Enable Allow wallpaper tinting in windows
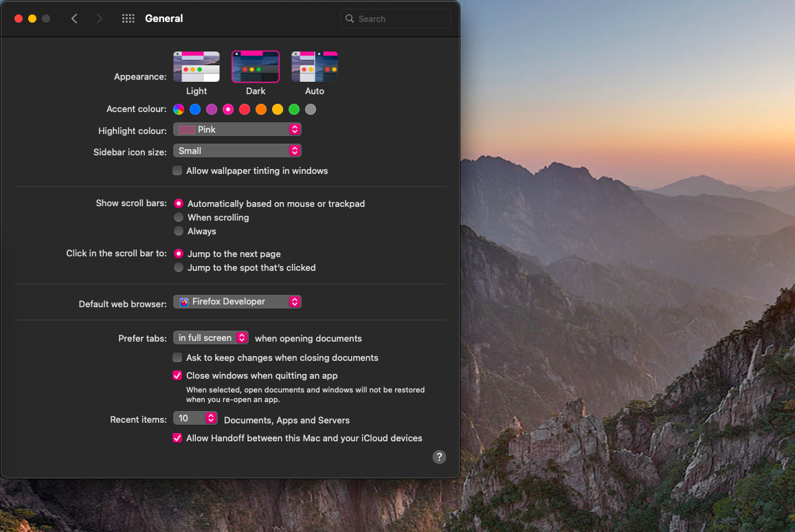Screen dimensions: 795x532 pyautogui.click(x=177, y=170)
